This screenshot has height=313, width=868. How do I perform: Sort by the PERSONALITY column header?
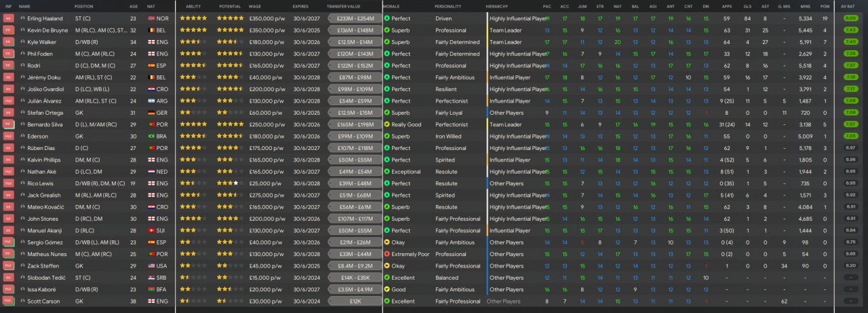pyautogui.click(x=448, y=6)
